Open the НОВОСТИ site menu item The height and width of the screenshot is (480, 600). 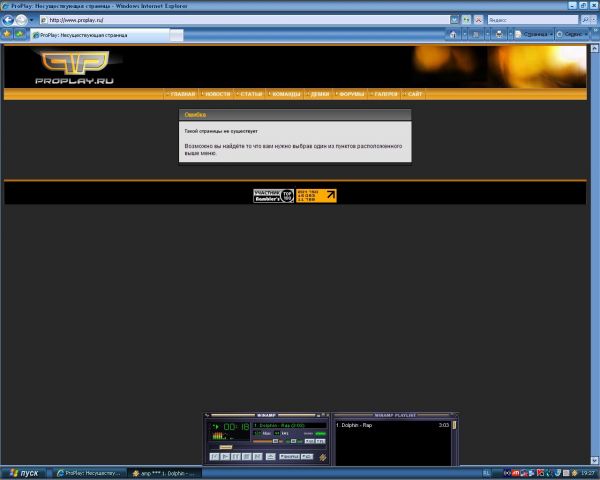[216, 94]
